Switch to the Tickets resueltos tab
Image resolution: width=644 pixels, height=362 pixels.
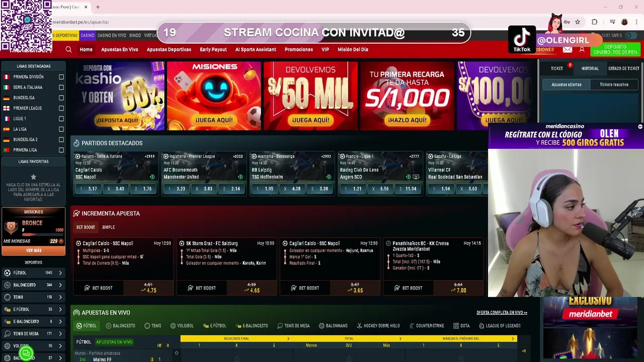coord(614,84)
